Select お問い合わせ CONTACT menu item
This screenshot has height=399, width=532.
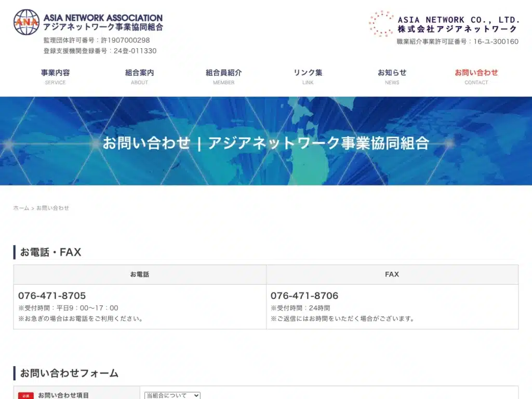476,77
